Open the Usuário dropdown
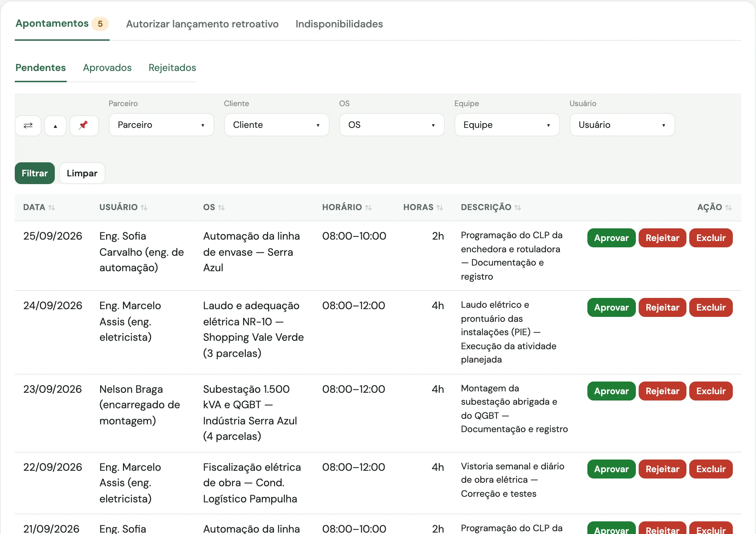 tap(623, 125)
